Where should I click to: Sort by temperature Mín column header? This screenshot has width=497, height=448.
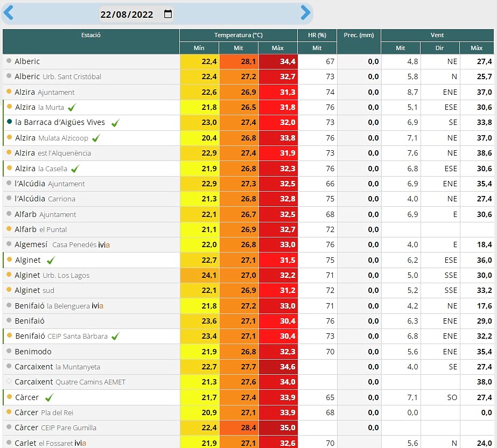pyautogui.click(x=199, y=48)
